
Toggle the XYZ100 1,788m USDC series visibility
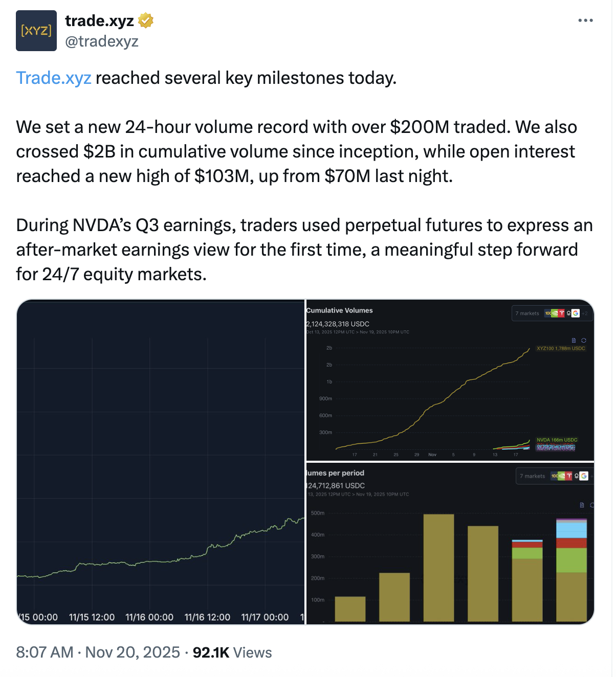coord(562,348)
